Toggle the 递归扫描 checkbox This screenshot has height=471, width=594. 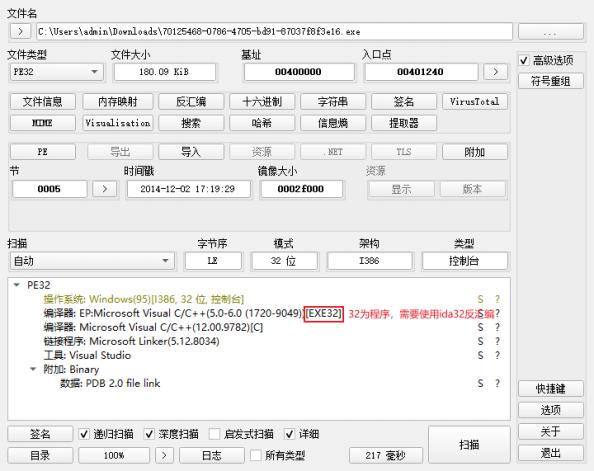tap(84, 434)
